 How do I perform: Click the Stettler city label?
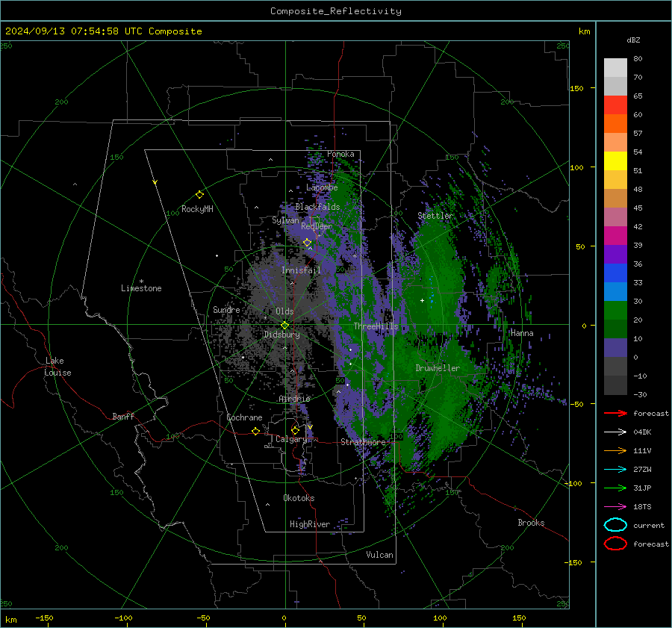click(435, 216)
